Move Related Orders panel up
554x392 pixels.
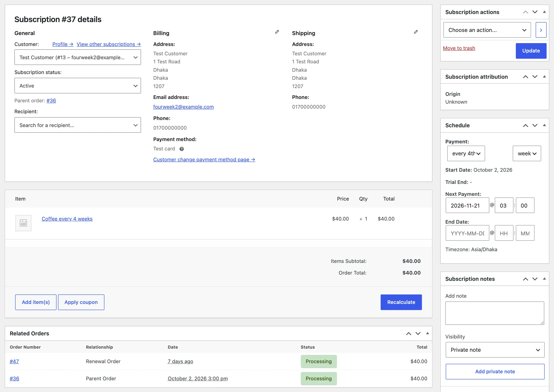point(409,334)
